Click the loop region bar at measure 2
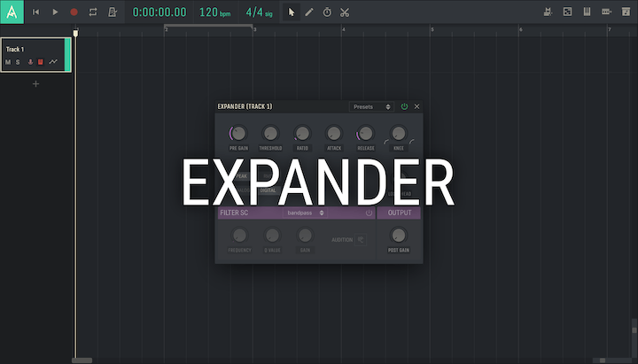Image resolution: width=638 pixels, height=364 pixels. (x=208, y=26)
